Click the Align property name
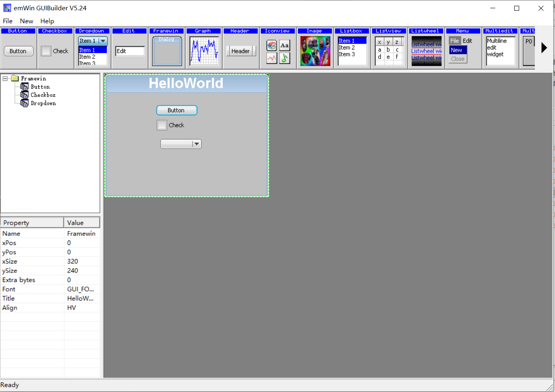 (9, 308)
